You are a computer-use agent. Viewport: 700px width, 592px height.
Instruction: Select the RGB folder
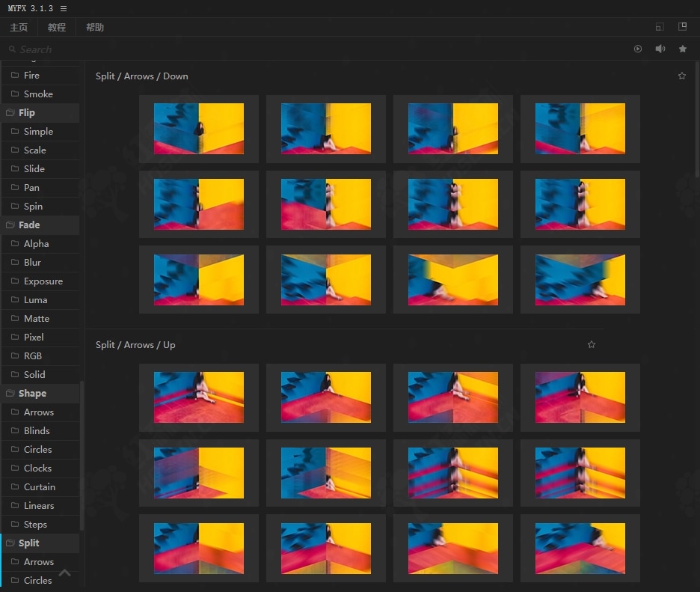(x=40, y=355)
